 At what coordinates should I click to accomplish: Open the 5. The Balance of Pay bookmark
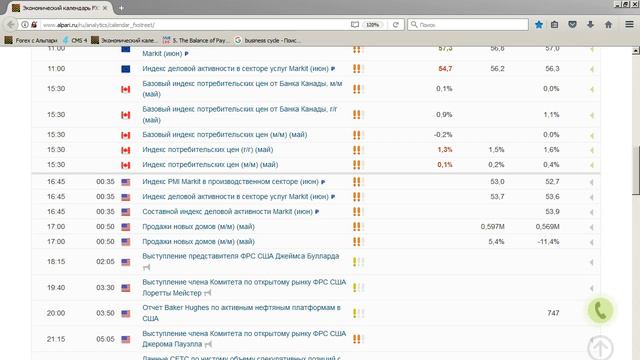(196, 40)
